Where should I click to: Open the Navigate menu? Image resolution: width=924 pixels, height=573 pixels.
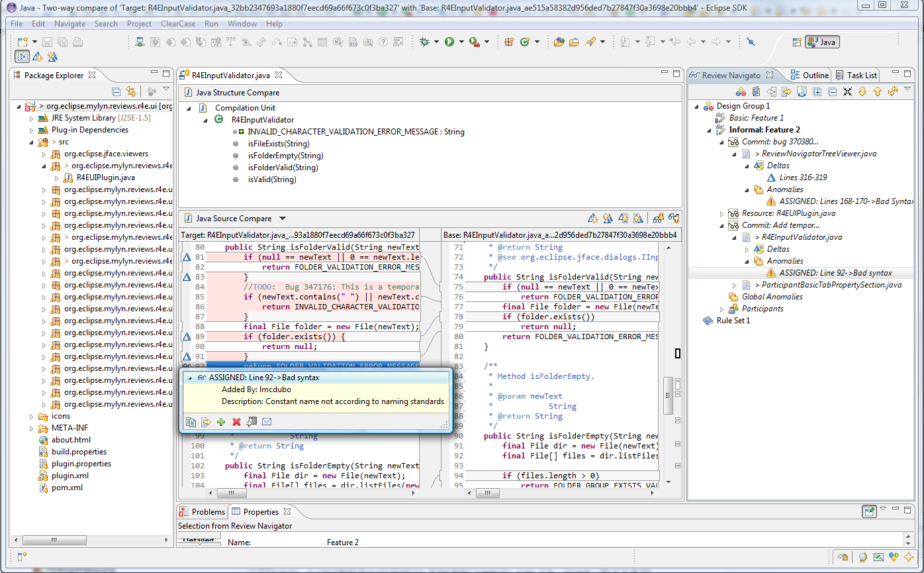(69, 23)
